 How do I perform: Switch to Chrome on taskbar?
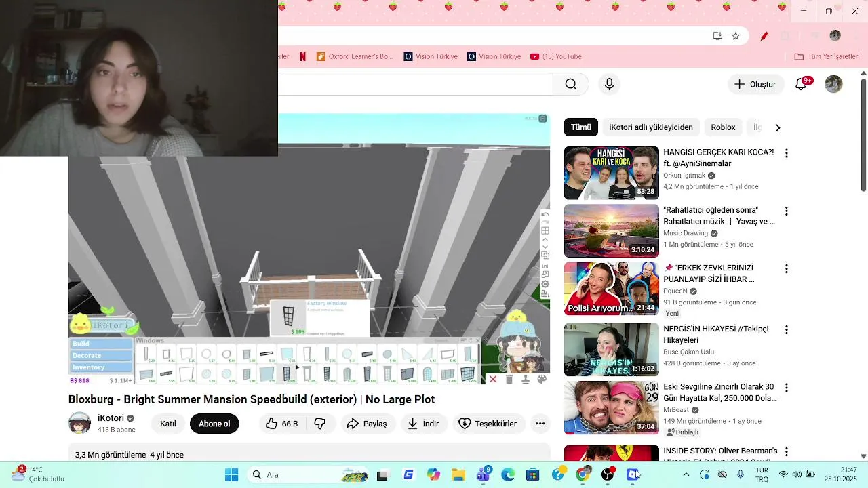click(x=583, y=474)
